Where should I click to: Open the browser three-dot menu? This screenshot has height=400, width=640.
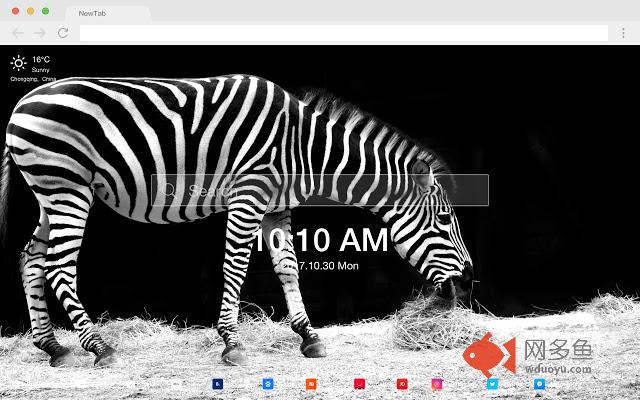[623, 33]
